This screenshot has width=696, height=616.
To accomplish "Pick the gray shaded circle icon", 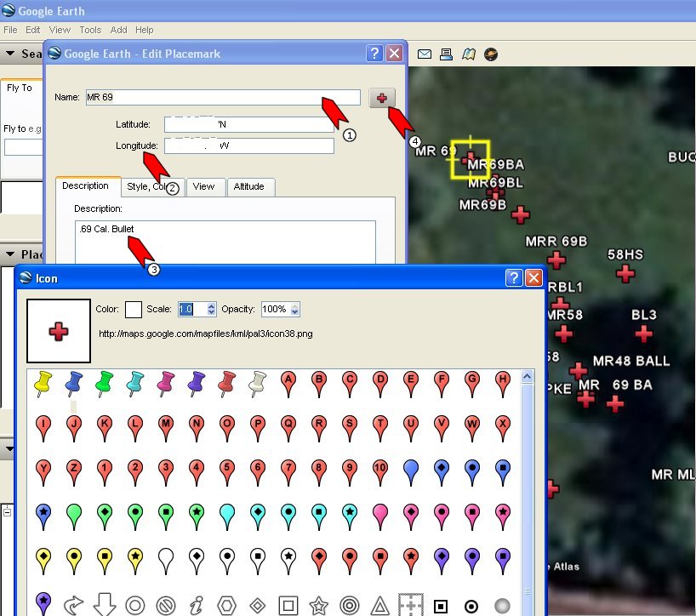I will coord(503,606).
